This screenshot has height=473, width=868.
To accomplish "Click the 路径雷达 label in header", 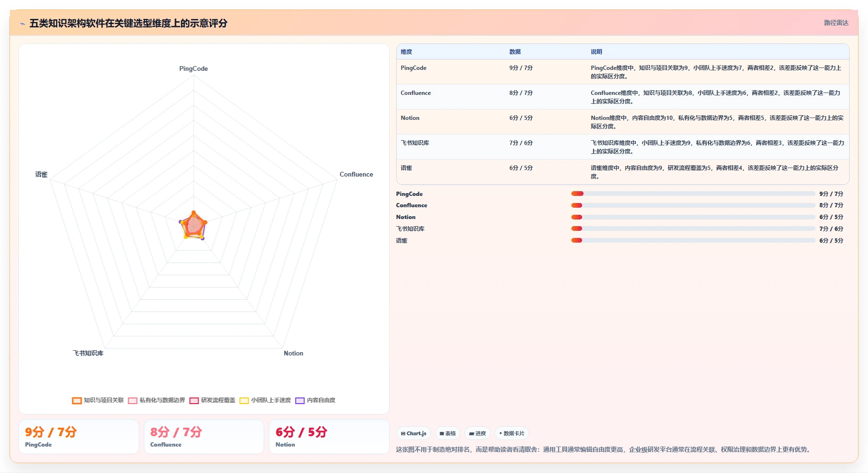I will [836, 23].
